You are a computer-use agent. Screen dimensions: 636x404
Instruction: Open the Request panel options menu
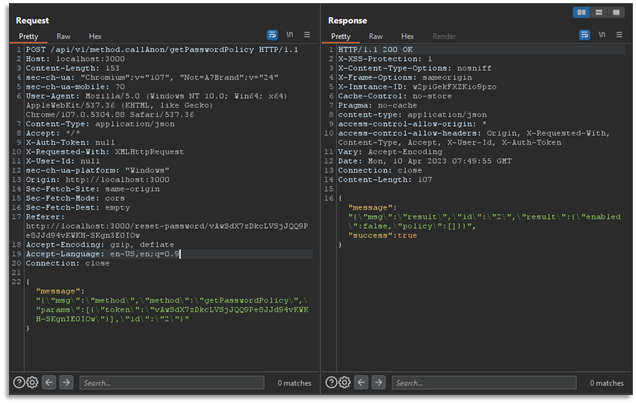(306, 35)
